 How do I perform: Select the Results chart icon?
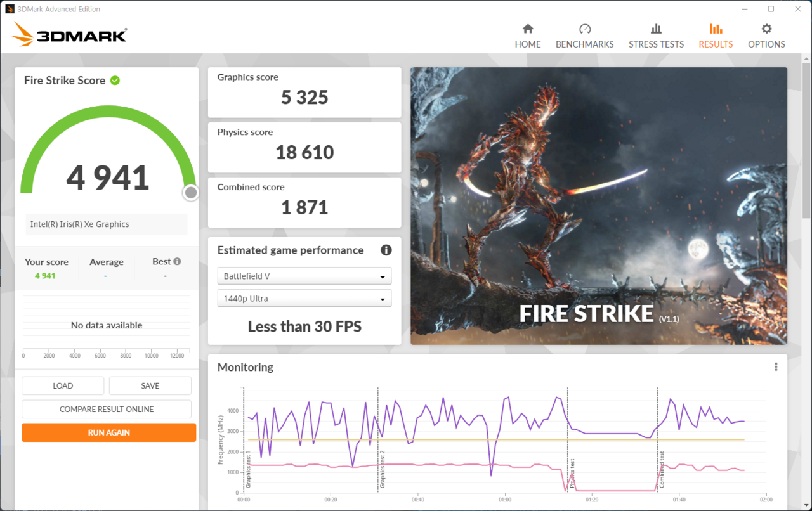[716, 29]
